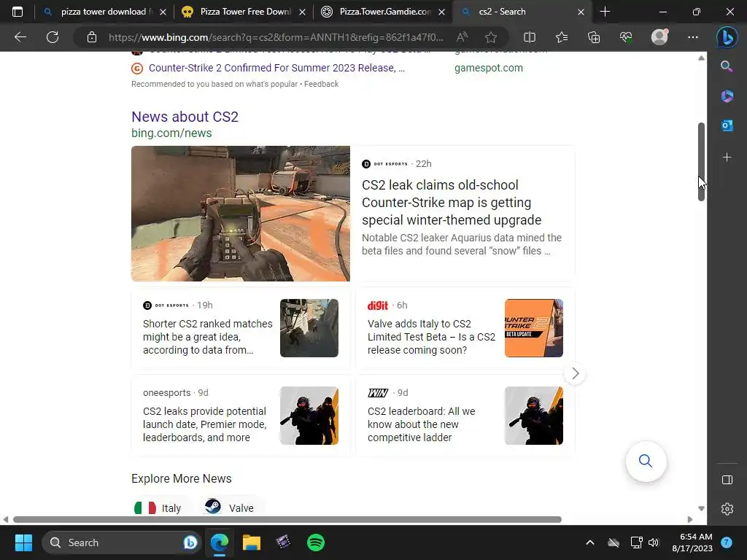Open the Collections icon
The image size is (747, 560).
click(594, 37)
